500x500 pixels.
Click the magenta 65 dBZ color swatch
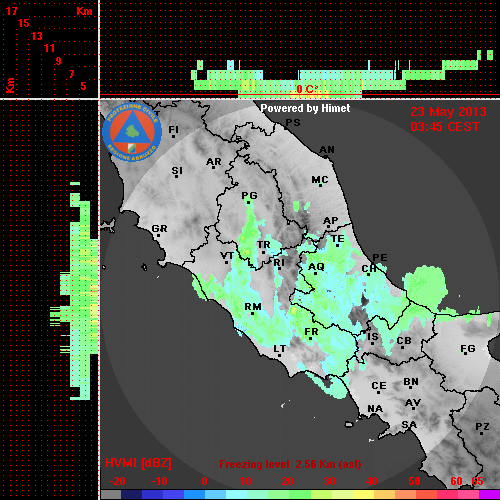click(x=489, y=495)
